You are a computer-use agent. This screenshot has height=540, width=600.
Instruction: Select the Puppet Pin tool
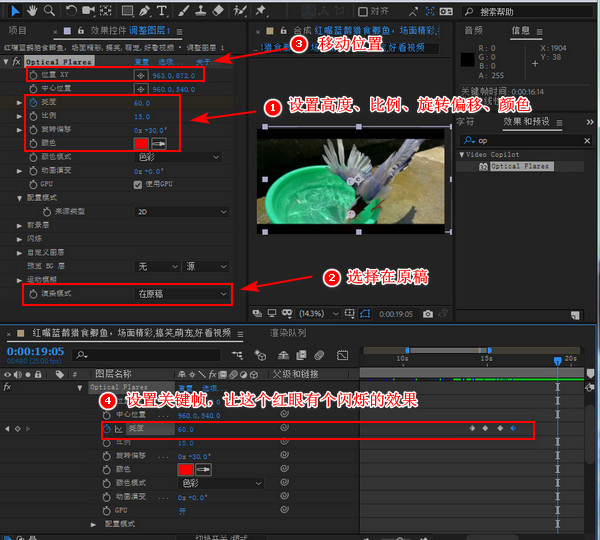click(261, 11)
